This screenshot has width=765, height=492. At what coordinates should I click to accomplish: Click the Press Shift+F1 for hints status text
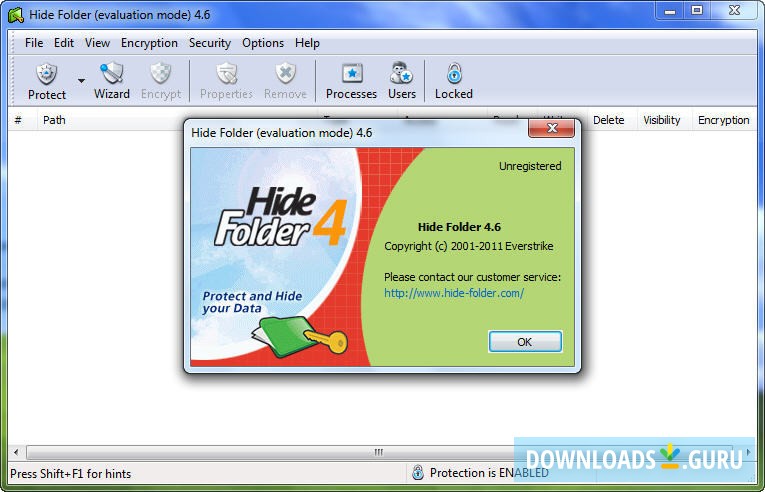(x=71, y=473)
